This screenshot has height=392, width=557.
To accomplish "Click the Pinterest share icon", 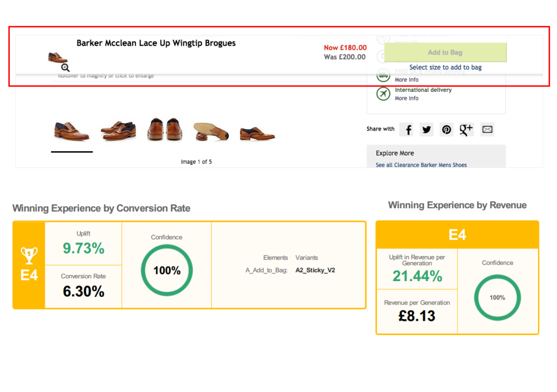I will (447, 129).
